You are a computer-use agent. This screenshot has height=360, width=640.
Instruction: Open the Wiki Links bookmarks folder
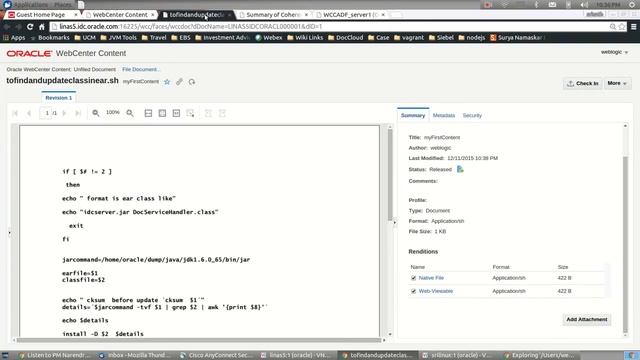[x=304, y=38]
